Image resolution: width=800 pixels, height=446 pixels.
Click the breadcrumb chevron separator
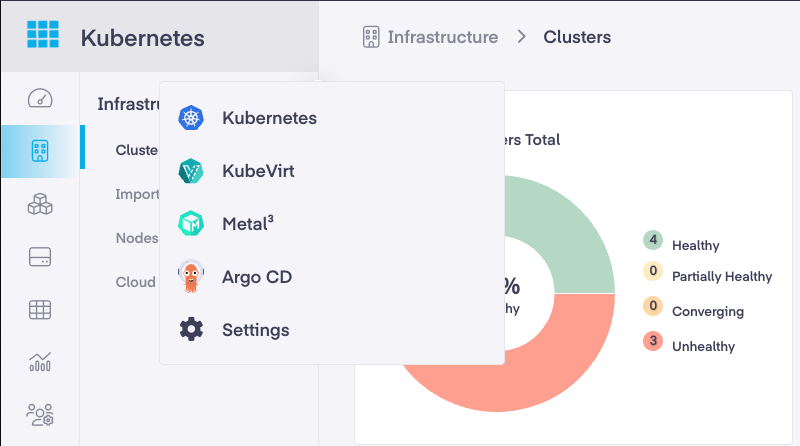click(521, 37)
